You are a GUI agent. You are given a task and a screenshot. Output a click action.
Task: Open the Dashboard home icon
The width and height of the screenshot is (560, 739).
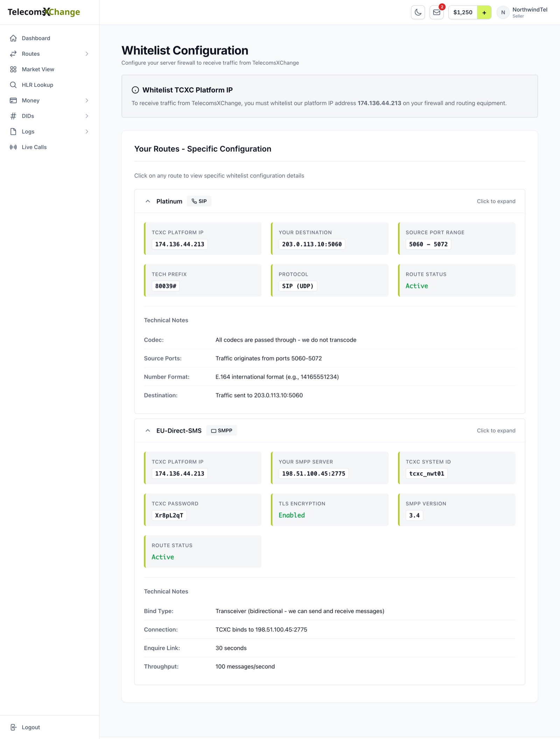[13, 38]
